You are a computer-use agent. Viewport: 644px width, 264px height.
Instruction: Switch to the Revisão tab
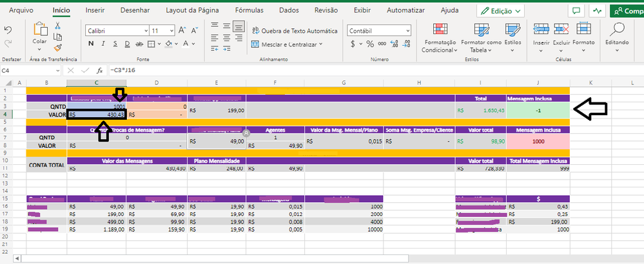coord(326,10)
